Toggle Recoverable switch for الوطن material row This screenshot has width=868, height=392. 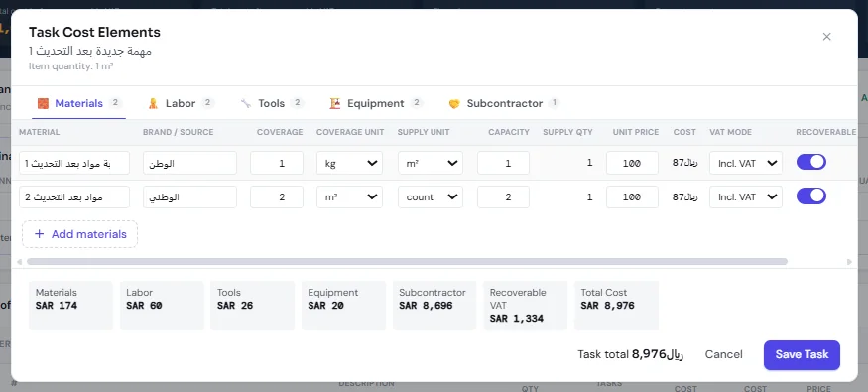pyautogui.click(x=811, y=162)
